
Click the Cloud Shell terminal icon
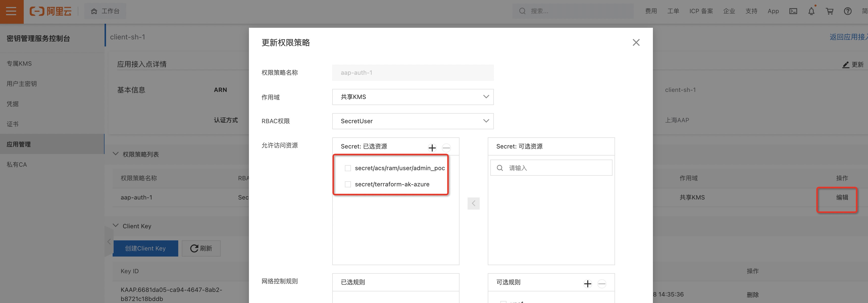pyautogui.click(x=793, y=11)
